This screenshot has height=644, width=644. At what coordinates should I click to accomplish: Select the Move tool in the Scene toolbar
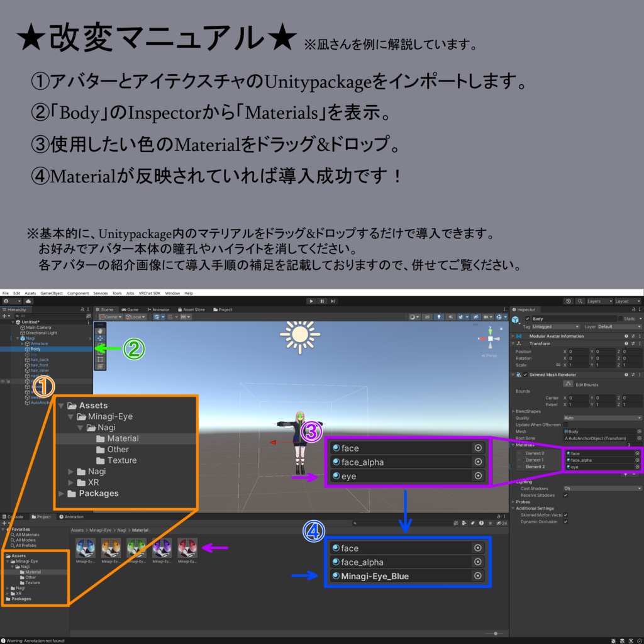point(101,338)
